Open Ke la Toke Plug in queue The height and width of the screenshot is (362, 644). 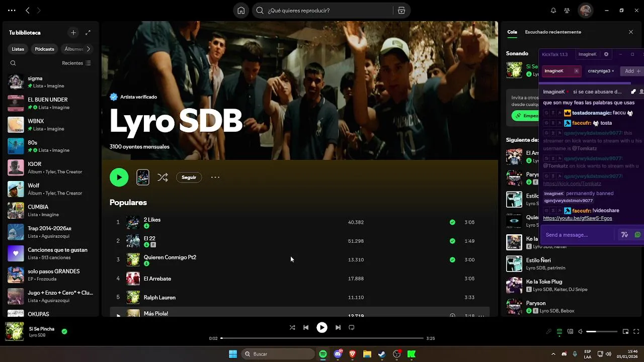[x=544, y=282]
